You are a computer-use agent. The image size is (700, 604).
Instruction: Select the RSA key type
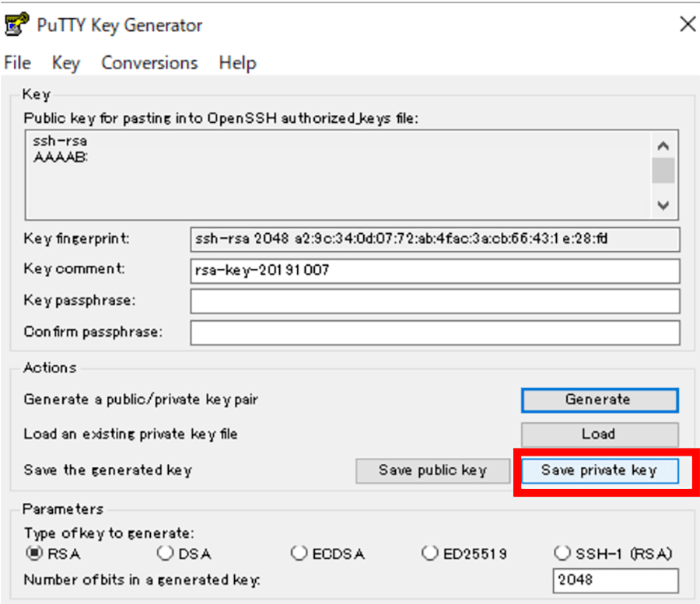[x=53, y=553]
